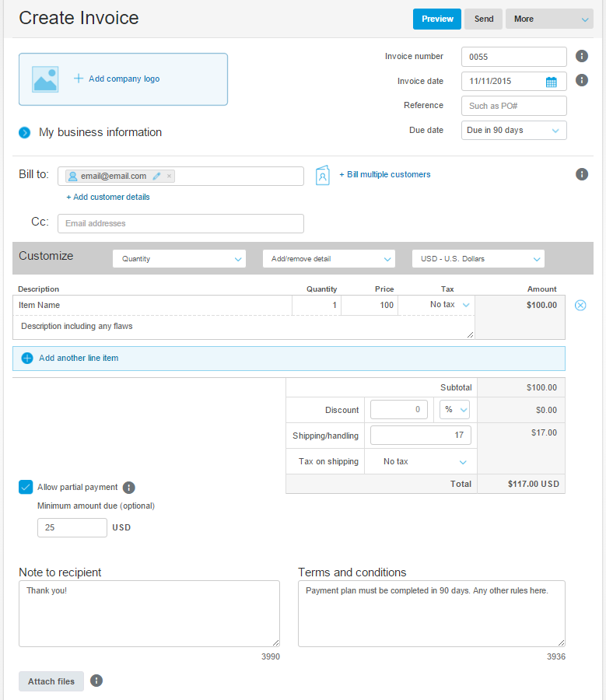Open the USD - U.S. Dollars currency dropdown

click(478, 259)
